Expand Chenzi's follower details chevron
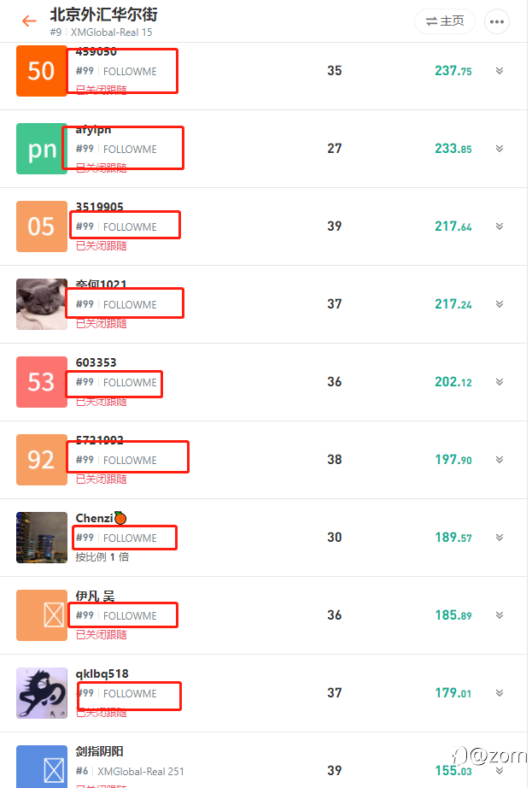Viewport: 532px width, 788px height. click(500, 538)
